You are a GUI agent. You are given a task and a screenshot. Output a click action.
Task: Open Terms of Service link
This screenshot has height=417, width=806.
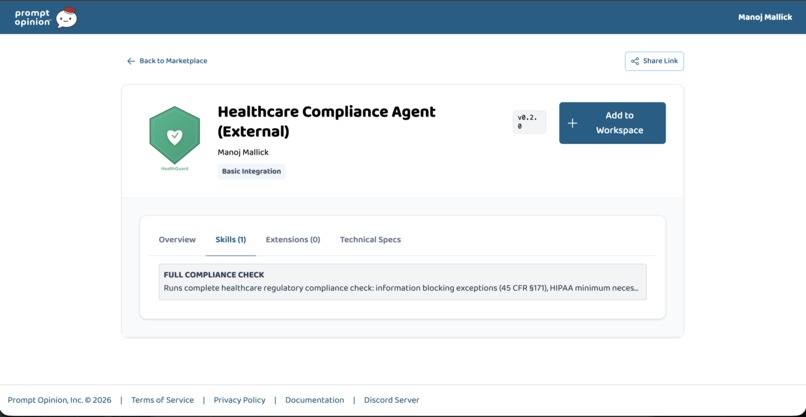click(x=162, y=400)
